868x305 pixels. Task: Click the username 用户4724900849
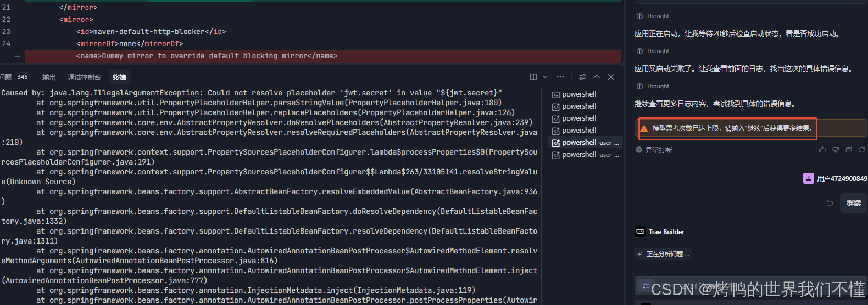coord(842,179)
